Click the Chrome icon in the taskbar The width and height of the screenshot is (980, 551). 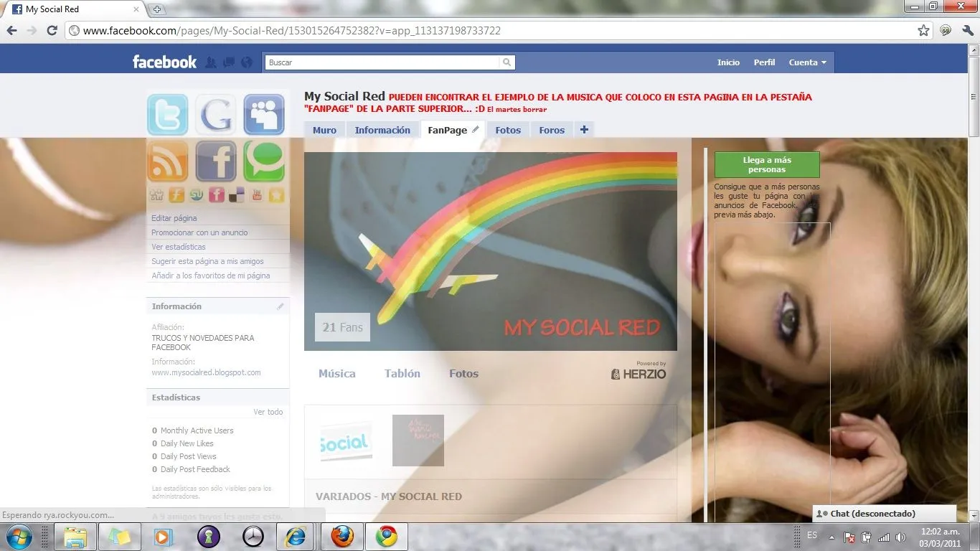pos(387,537)
